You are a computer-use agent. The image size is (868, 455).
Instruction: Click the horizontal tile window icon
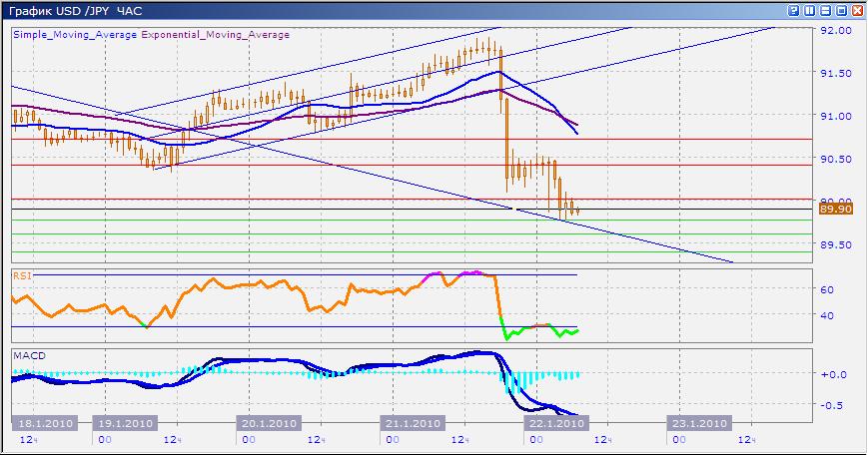tap(825, 11)
